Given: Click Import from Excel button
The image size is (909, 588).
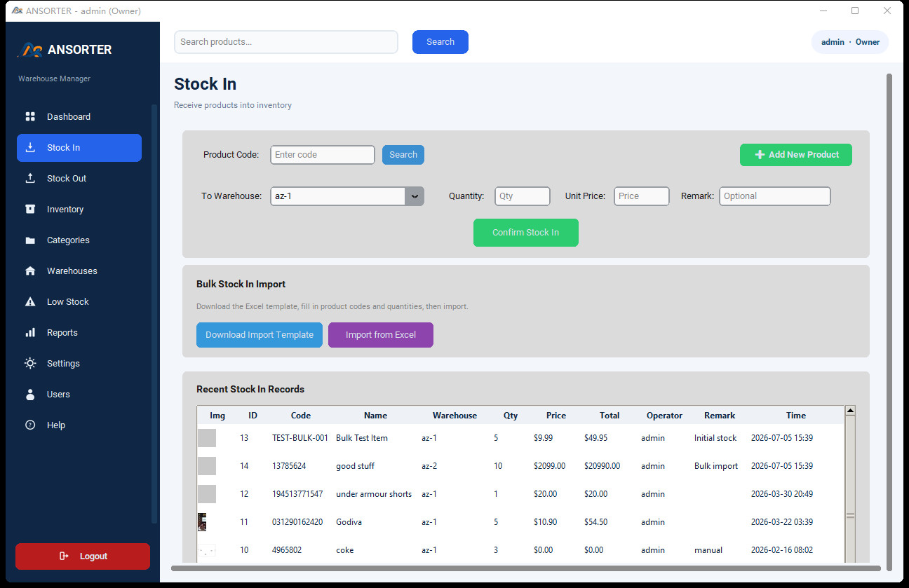Looking at the screenshot, I should tap(381, 335).
